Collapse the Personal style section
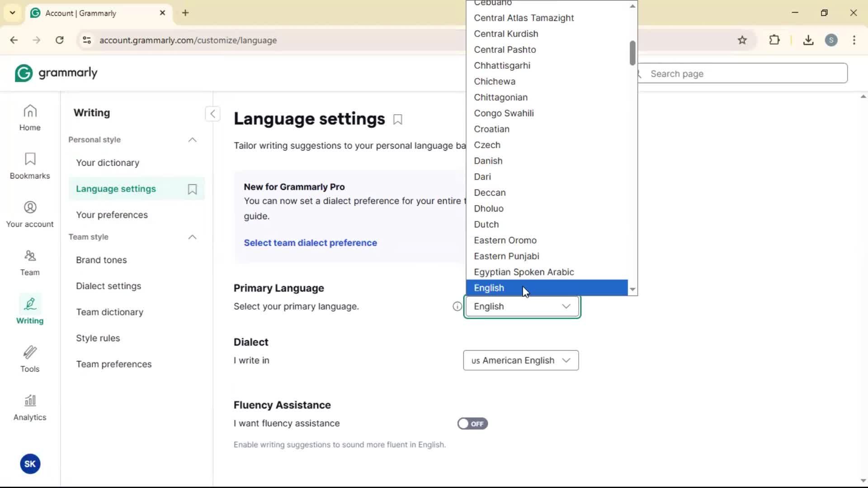Image resolution: width=868 pixels, height=488 pixels. point(192,140)
